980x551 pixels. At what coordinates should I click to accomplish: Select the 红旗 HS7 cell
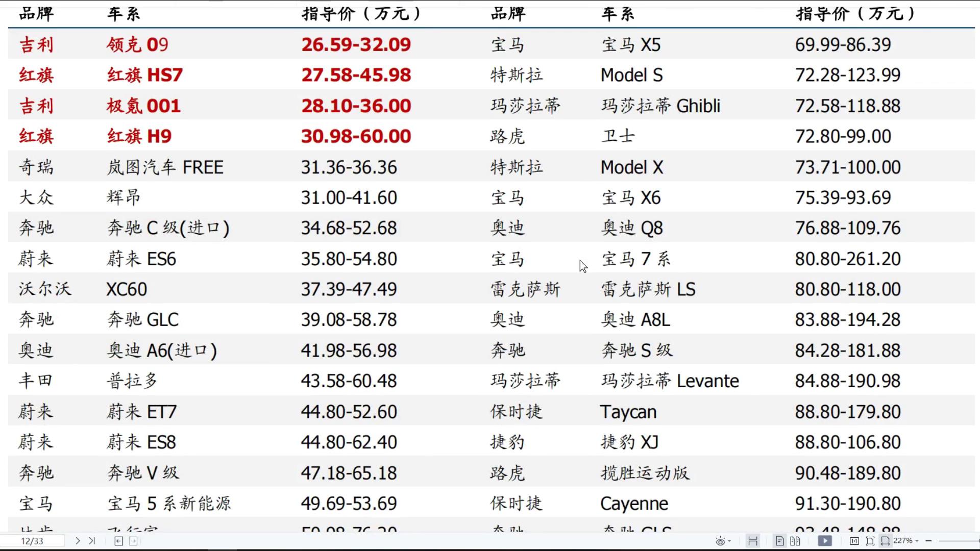(144, 75)
